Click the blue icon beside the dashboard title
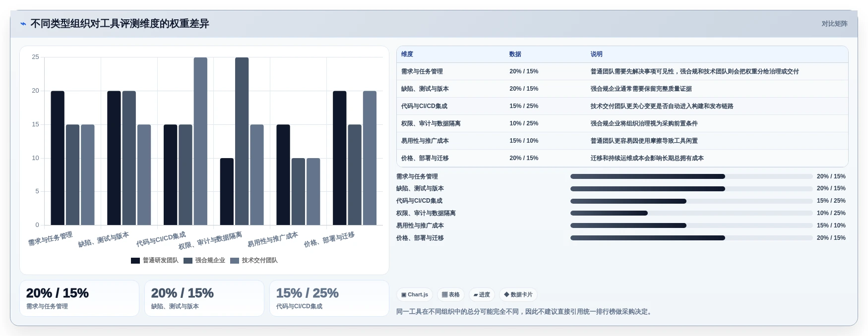868x336 pixels. click(x=23, y=24)
